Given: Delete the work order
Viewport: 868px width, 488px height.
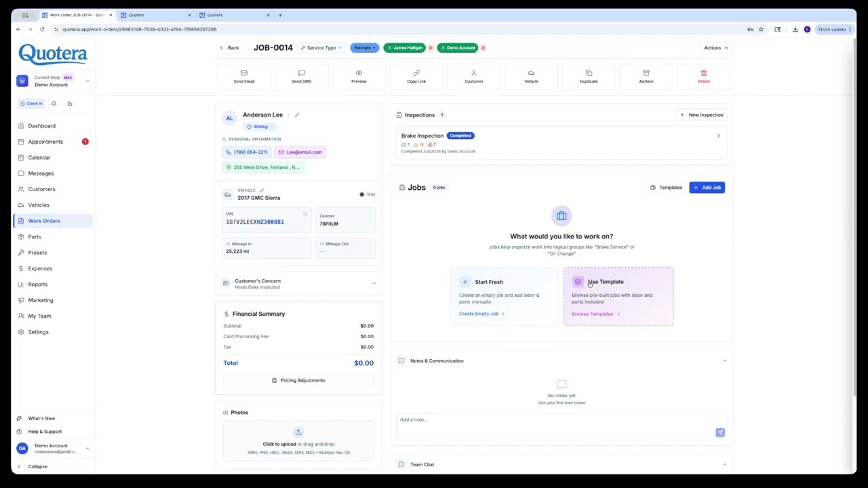Looking at the screenshot, I should tap(704, 77).
